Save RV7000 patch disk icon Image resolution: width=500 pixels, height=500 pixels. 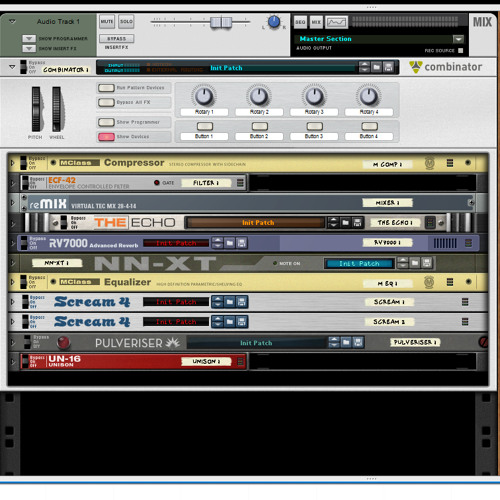[242, 243]
